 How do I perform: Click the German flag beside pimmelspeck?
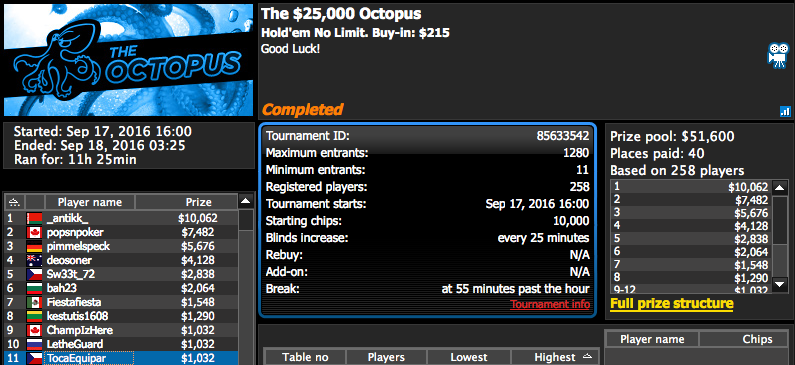click(x=34, y=247)
